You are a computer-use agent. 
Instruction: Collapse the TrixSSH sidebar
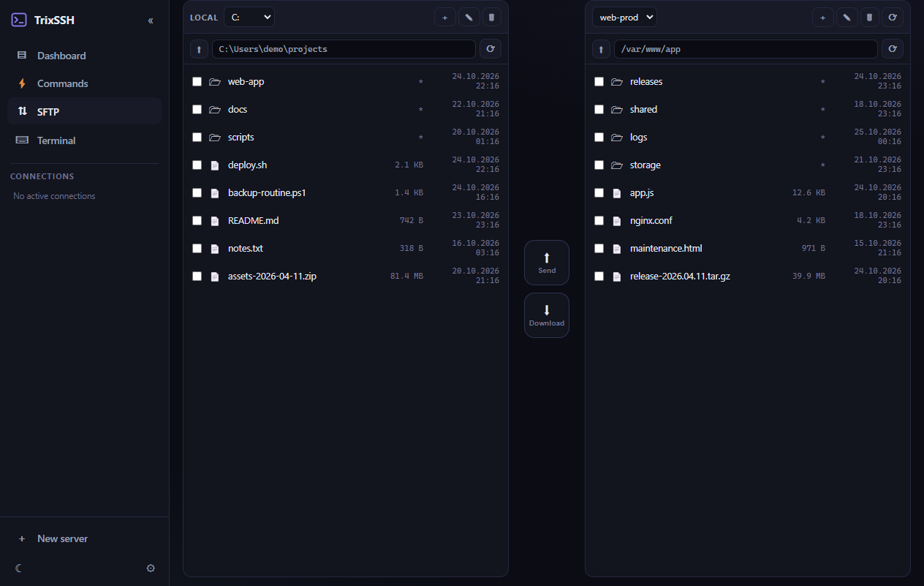click(151, 20)
